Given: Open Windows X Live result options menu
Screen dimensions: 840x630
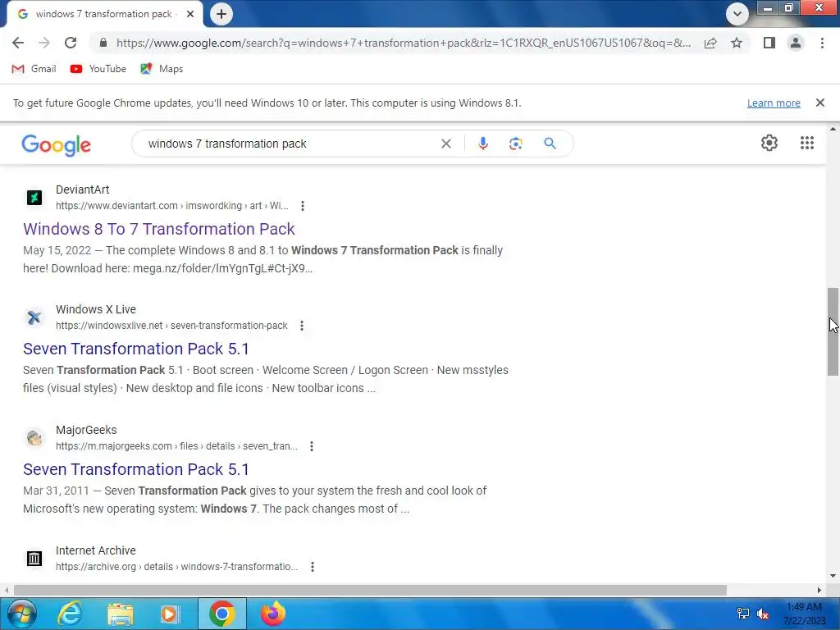Looking at the screenshot, I should 302,326.
